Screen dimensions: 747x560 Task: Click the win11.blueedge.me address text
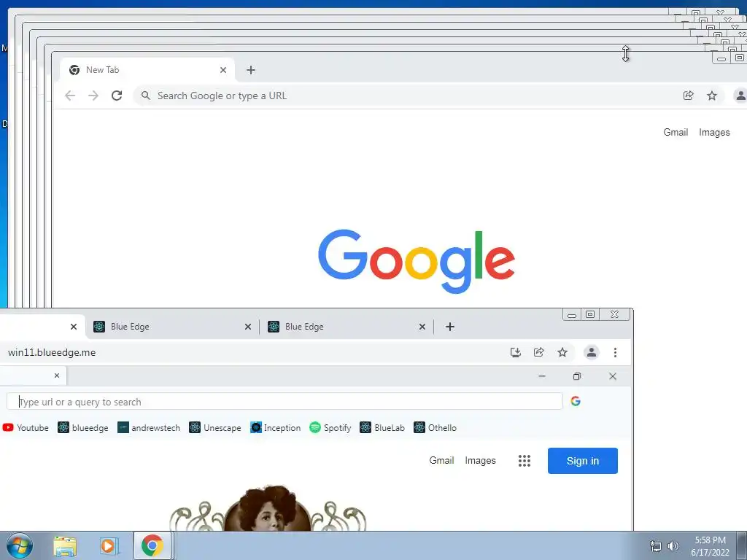point(52,352)
